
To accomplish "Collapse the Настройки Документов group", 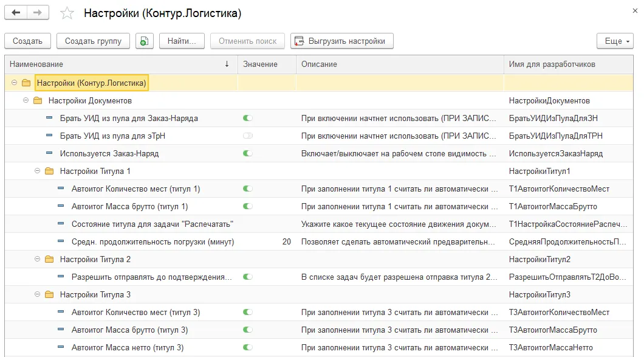I will click(26, 100).
